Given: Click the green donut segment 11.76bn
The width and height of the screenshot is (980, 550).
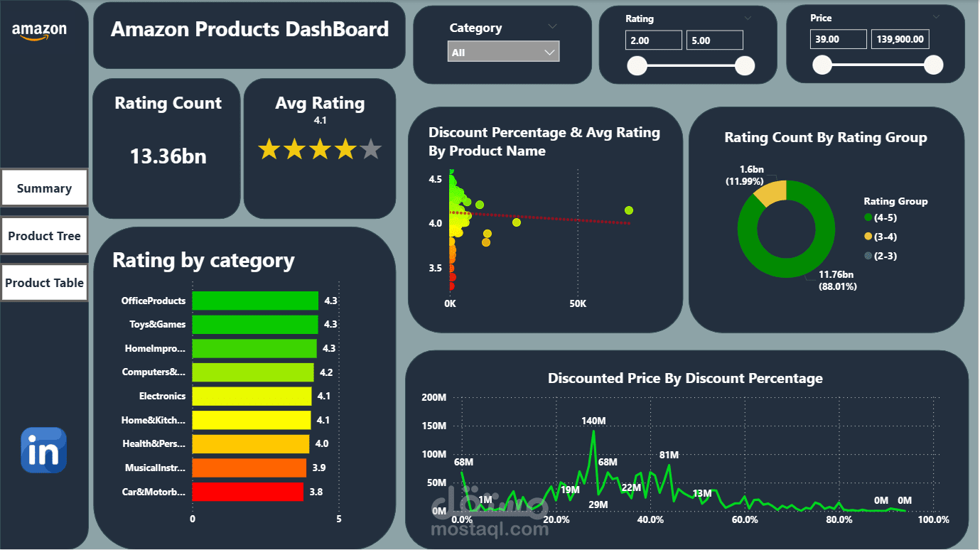Looking at the screenshot, I should pos(814,257).
